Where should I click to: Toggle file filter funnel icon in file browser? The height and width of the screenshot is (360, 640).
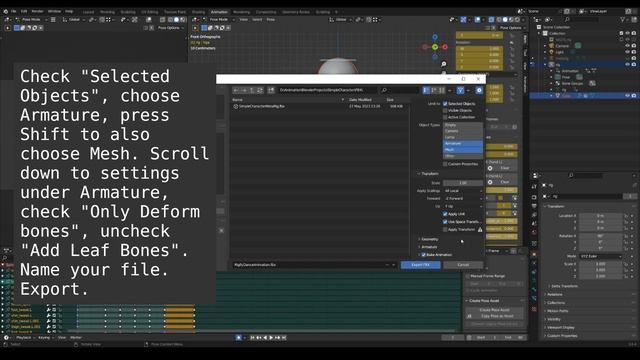[x=460, y=90]
